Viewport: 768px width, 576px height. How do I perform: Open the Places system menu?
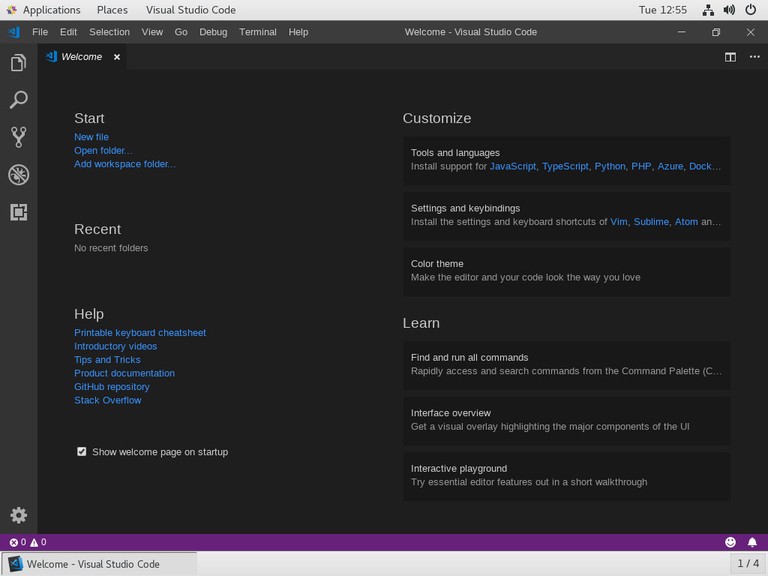point(112,10)
